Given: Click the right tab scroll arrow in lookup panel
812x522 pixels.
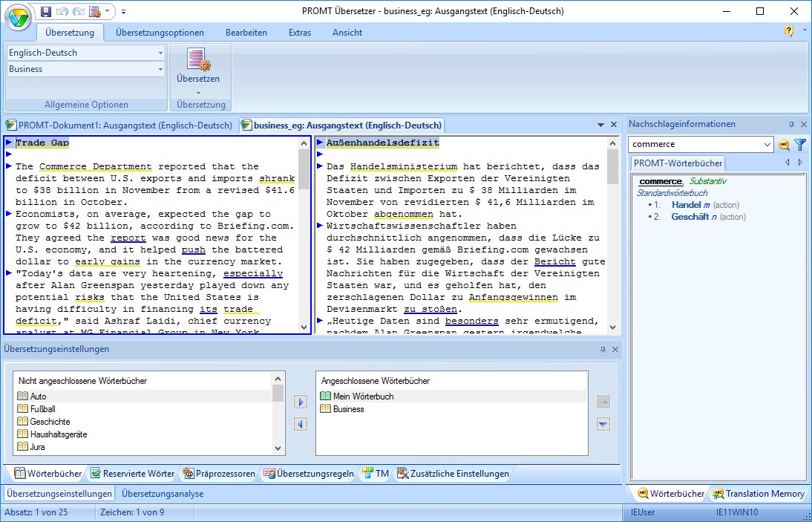Looking at the screenshot, I should pos(800,163).
